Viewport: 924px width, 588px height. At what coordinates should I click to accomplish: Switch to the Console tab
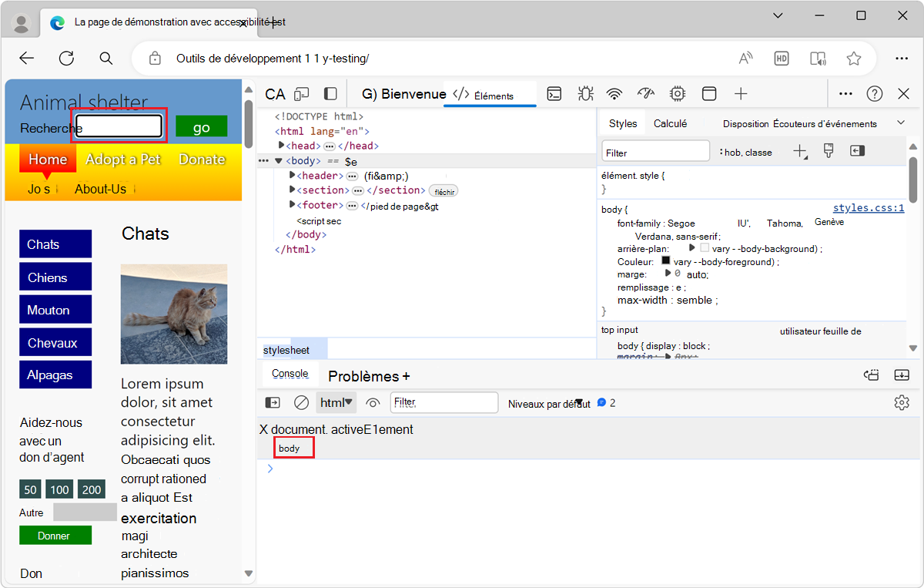click(x=290, y=374)
